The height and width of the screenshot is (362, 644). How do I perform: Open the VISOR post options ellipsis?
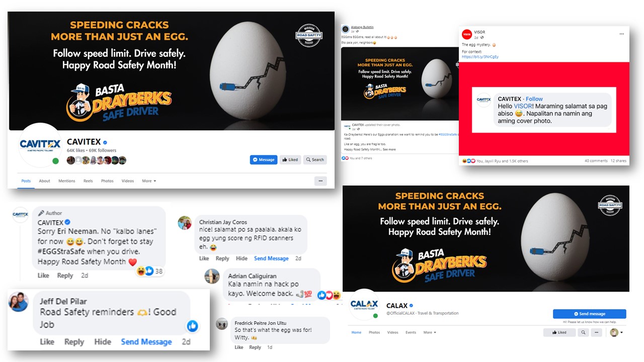click(622, 34)
